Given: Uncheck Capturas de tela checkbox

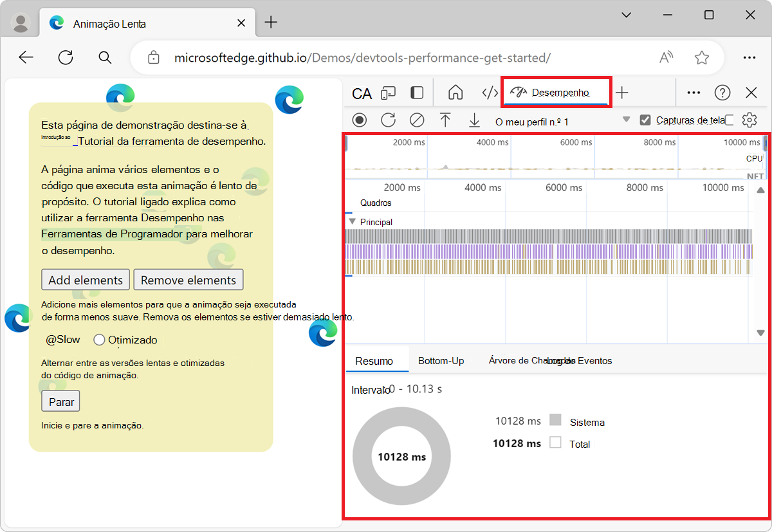Looking at the screenshot, I should click(x=645, y=120).
